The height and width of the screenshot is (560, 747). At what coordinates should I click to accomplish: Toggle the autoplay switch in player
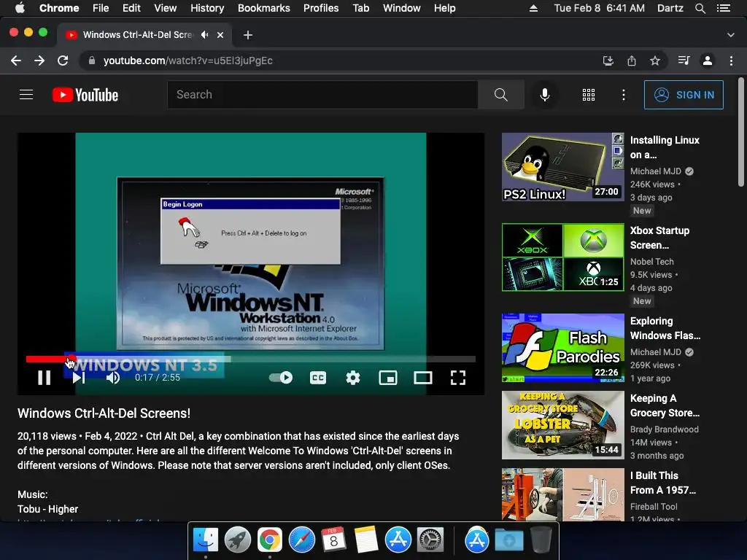(x=281, y=378)
